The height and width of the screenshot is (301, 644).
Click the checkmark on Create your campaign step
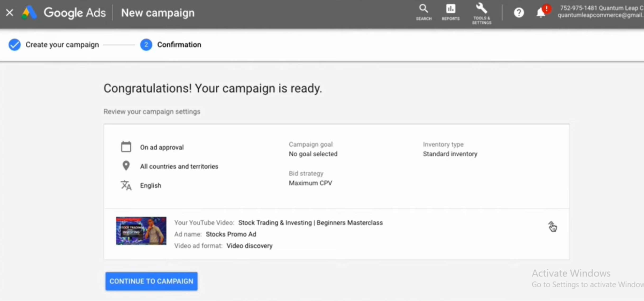[x=15, y=45]
